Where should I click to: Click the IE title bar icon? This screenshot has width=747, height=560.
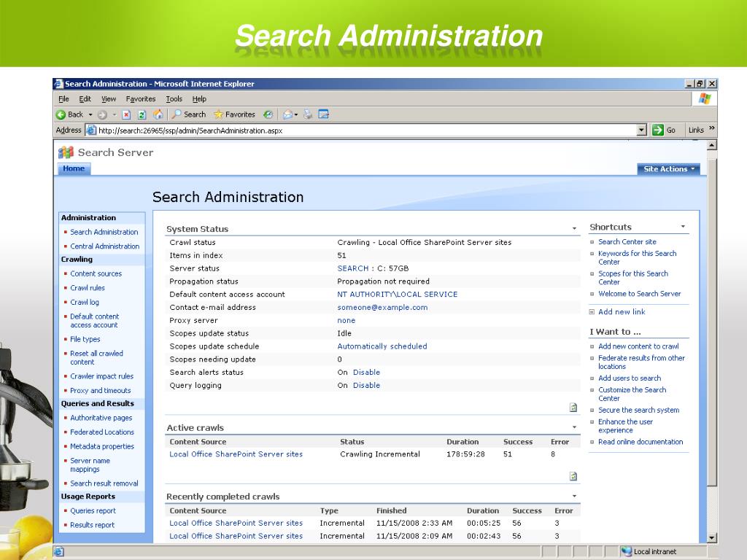(x=58, y=84)
